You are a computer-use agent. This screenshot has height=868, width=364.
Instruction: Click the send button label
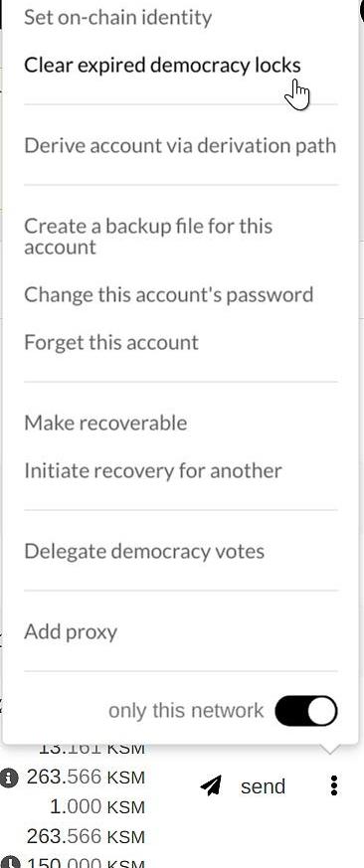pyautogui.click(x=263, y=786)
